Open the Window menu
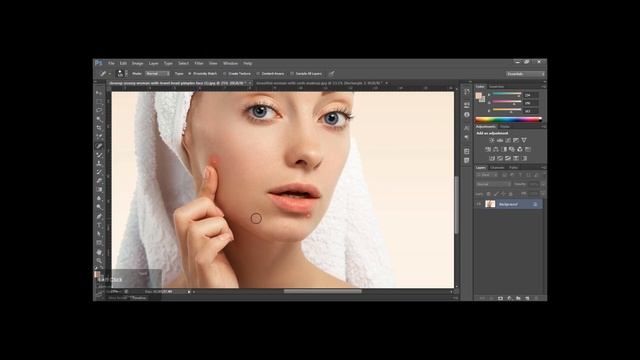Viewport: 640px width, 360px height. pyautogui.click(x=230, y=63)
